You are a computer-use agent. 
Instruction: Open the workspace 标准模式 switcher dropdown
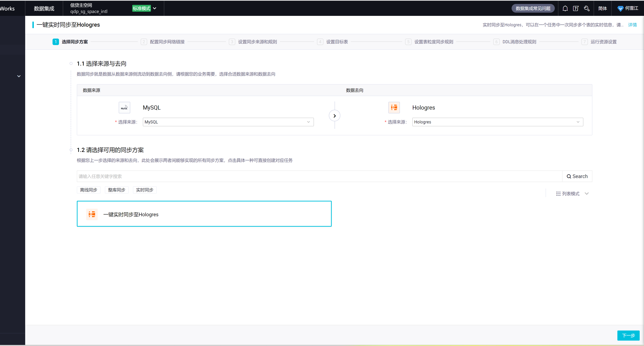coord(155,8)
